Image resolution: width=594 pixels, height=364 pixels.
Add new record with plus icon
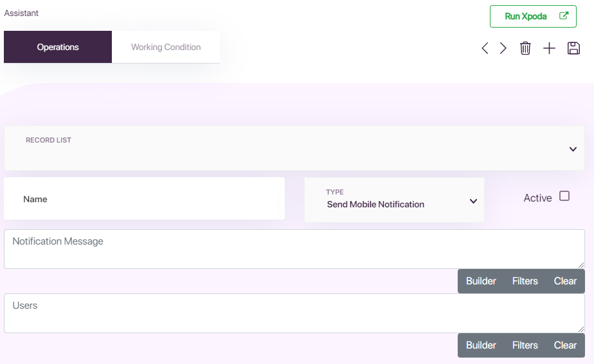point(549,48)
